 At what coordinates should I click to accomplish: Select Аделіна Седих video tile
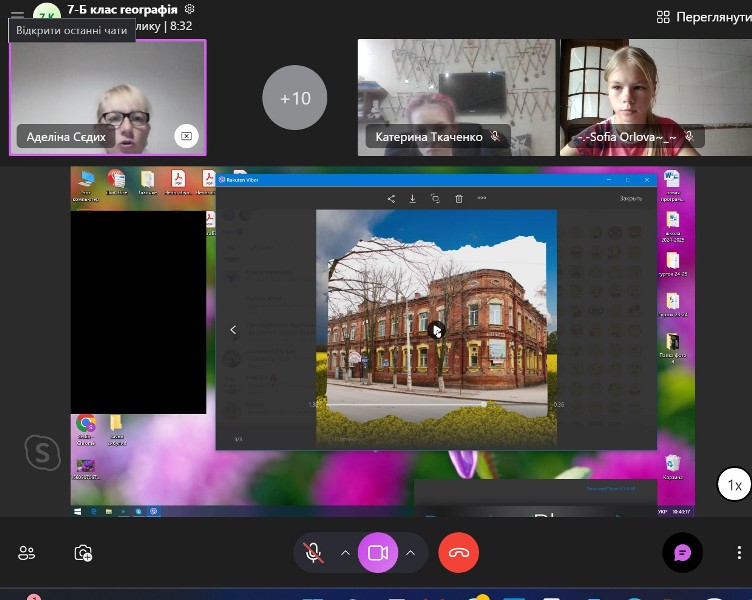tap(107, 97)
